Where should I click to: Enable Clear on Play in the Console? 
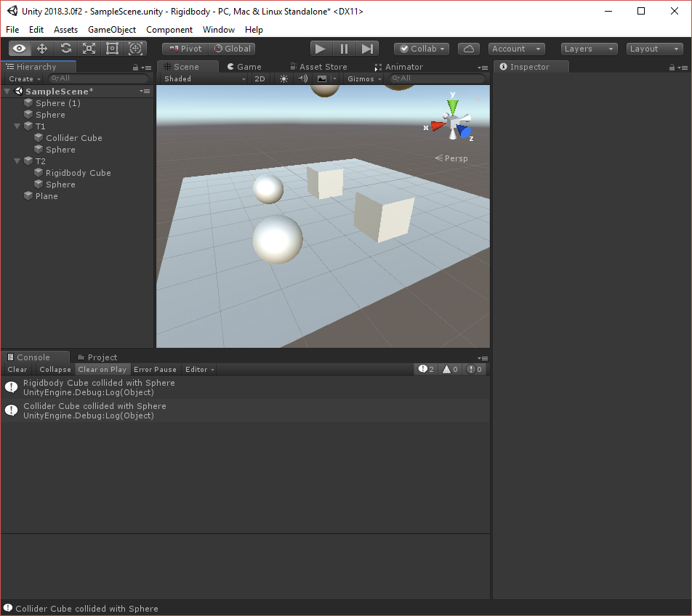pos(102,369)
